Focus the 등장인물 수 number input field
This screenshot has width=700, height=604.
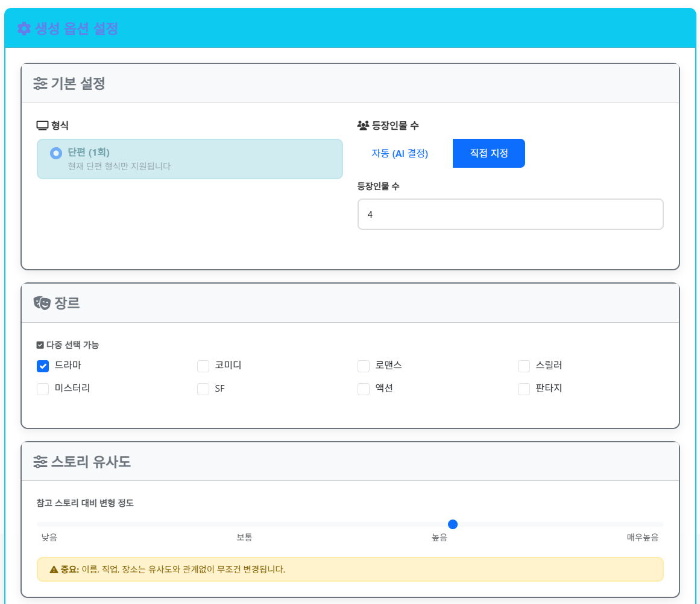(510, 214)
